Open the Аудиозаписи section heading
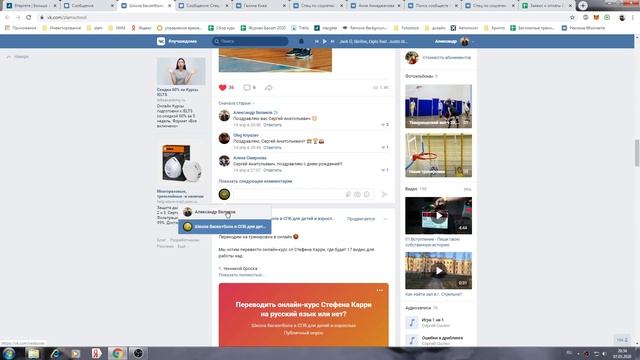This screenshot has width=640, height=360. point(418,308)
